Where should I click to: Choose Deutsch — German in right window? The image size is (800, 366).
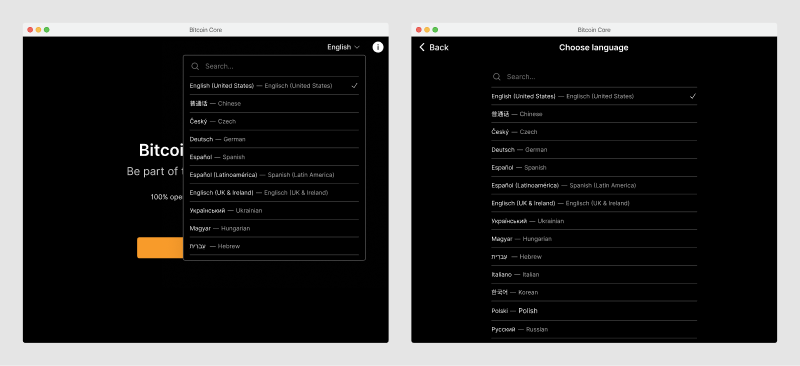pos(594,150)
